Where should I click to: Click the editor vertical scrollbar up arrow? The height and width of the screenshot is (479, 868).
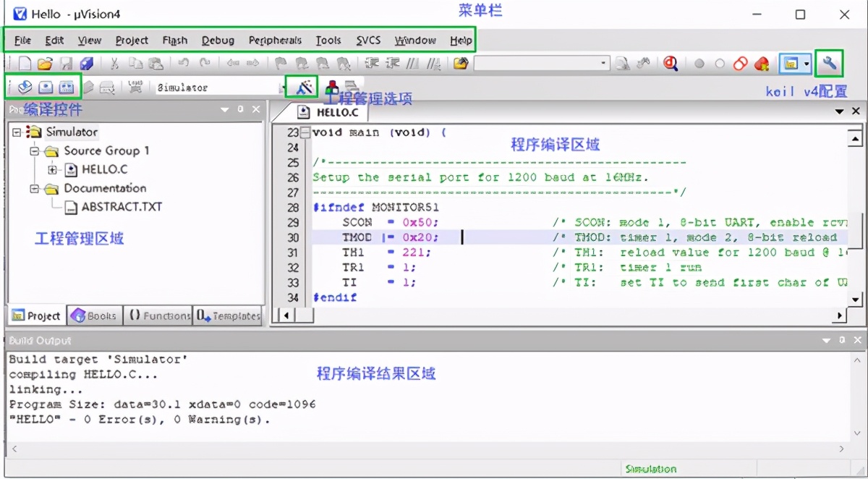click(x=854, y=139)
